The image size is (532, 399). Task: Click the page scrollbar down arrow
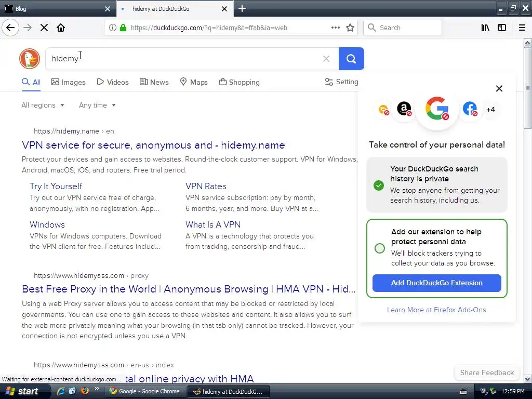click(528, 379)
